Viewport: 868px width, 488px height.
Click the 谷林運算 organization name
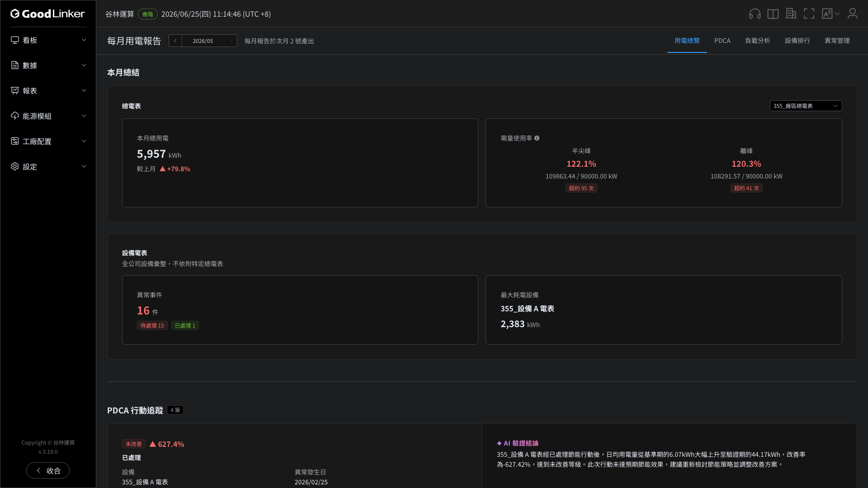click(x=120, y=14)
